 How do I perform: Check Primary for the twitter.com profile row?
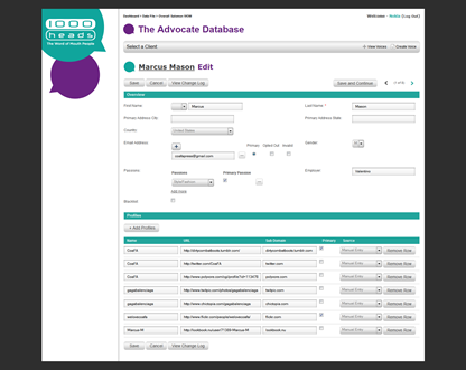[321, 262]
